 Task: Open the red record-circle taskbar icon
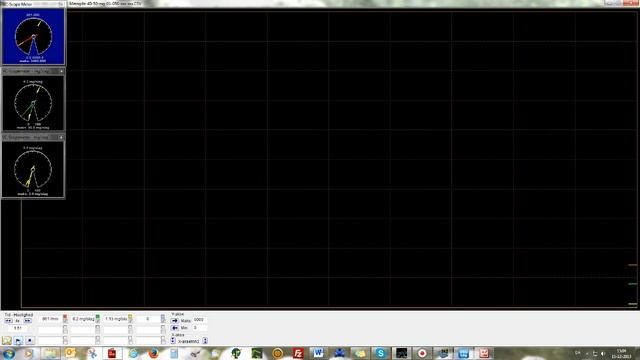click(x=422, y=353)
